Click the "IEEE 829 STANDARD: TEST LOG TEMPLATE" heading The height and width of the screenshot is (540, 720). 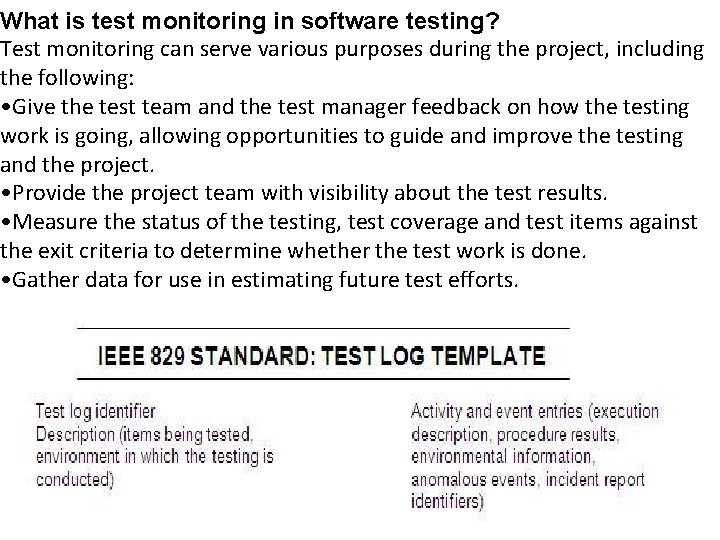coord(322,355)
